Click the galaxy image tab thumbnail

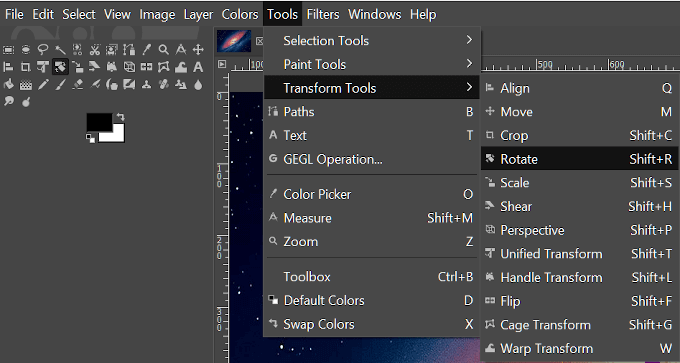(234, 41)
